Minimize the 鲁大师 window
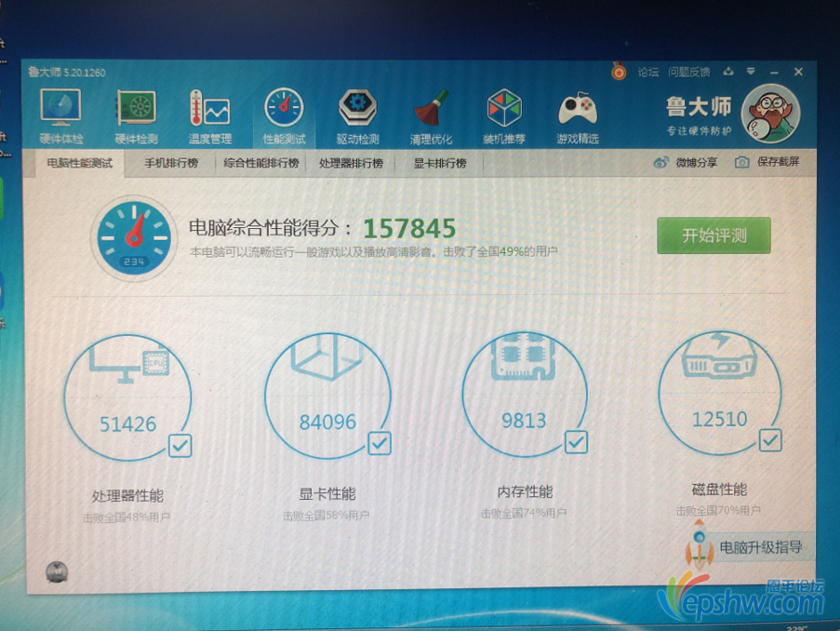840x631 pixels. tap(774, 72)
